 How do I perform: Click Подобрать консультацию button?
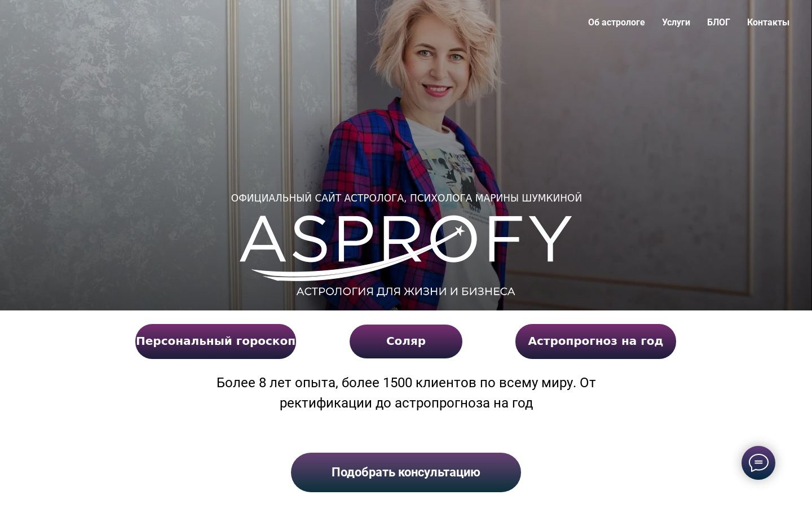(x=406, y=472)
